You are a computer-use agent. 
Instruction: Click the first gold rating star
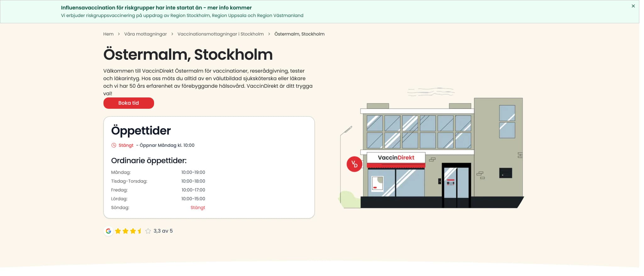(x=118, y=231)
